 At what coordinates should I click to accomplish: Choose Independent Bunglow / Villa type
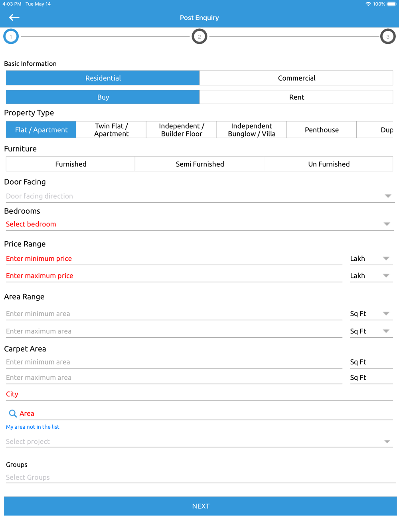(x=251, y=130)
